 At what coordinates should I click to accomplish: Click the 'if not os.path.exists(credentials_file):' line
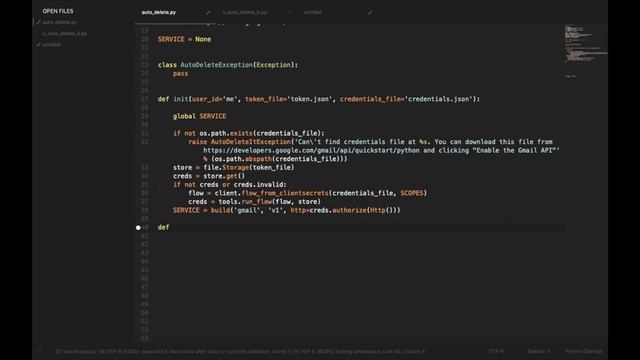tap(249, 133)
